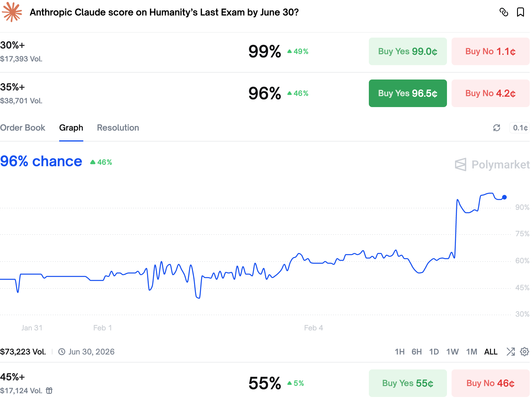The height and width of the screenshot is (399, 532).
Task: Bookmark this market
Action: point(520,12)
